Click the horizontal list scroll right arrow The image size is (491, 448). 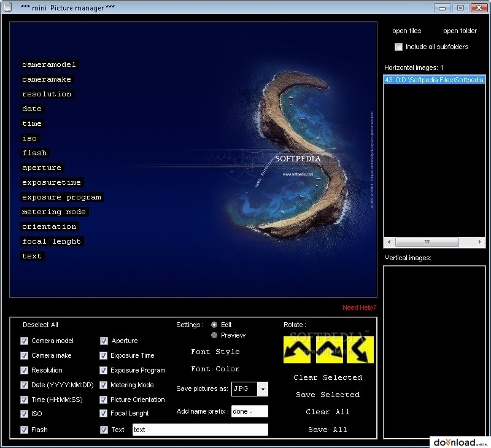pos(479,242)
